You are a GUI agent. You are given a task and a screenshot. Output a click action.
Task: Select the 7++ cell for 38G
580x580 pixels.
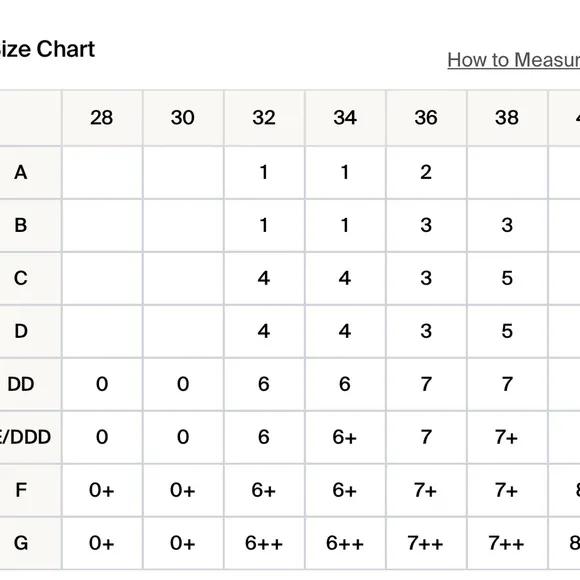pos(506,543)
